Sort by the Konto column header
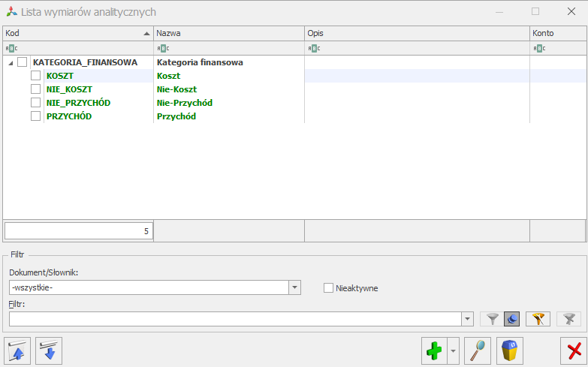The width and height of the screenshot is (588, 367). click(x=559, y=33)
